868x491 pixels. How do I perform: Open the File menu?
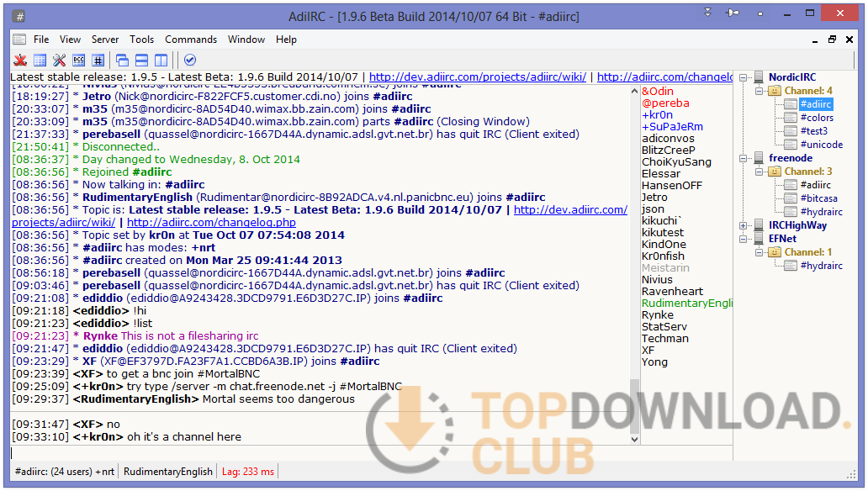[41, 40]
